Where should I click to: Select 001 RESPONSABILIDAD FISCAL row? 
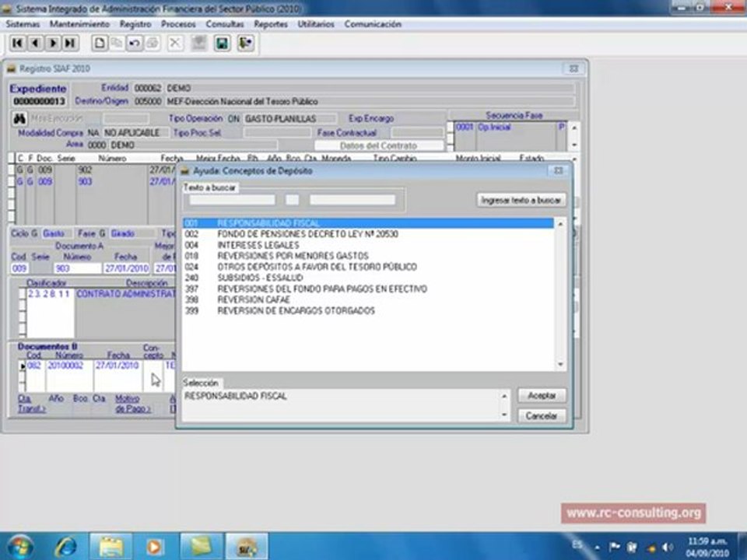[368, 223]
